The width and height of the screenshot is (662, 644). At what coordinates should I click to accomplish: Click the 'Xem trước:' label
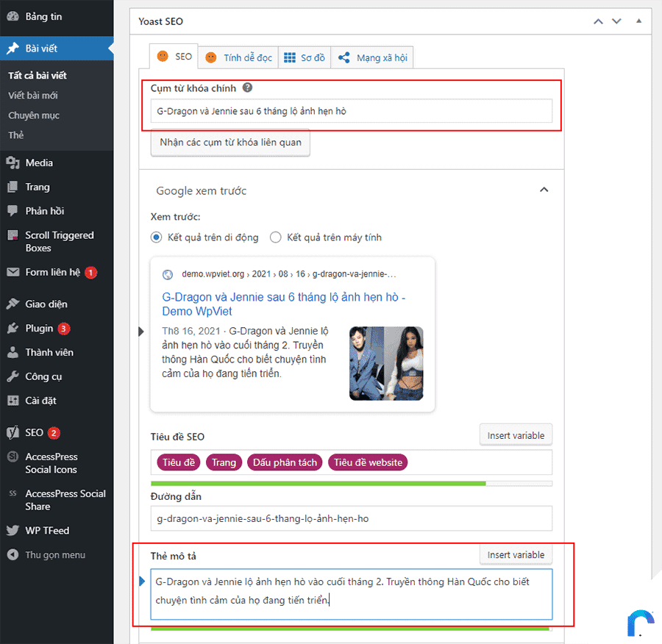(175, 217)
